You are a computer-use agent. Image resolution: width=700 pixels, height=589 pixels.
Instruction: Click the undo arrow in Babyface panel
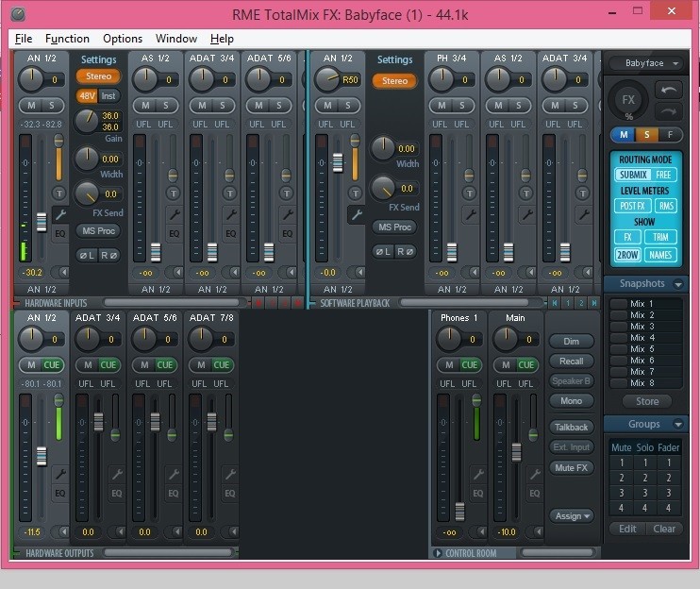[668, 91]
